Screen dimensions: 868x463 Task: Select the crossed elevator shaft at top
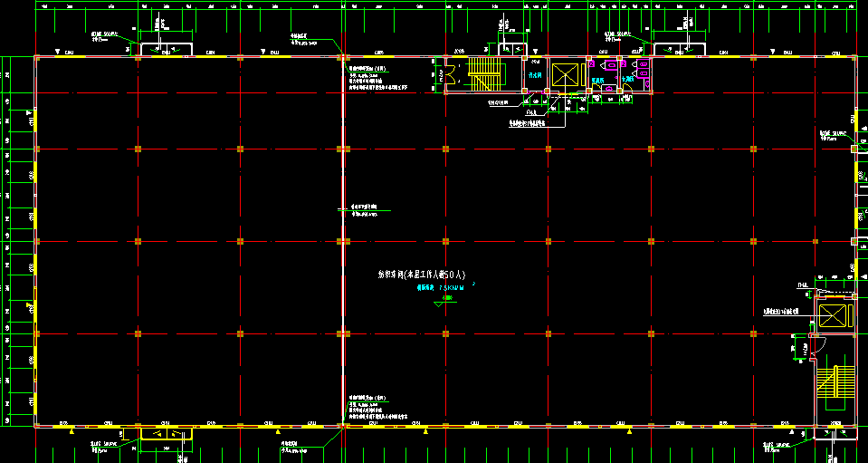point(565,74)
